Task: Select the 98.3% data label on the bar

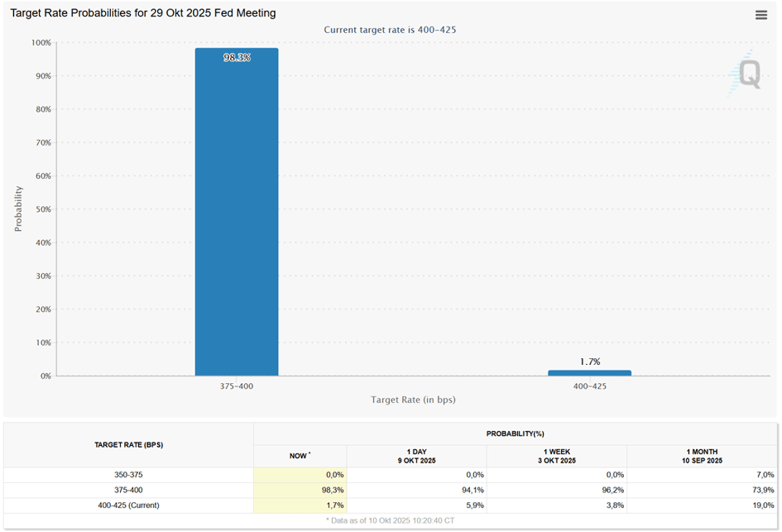Action: (x=237, y=58)
